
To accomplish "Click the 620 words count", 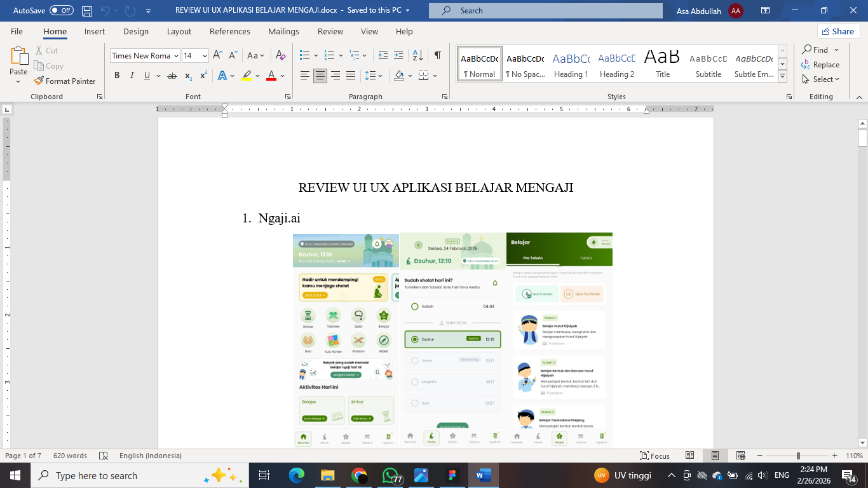I will click(70, 456).
